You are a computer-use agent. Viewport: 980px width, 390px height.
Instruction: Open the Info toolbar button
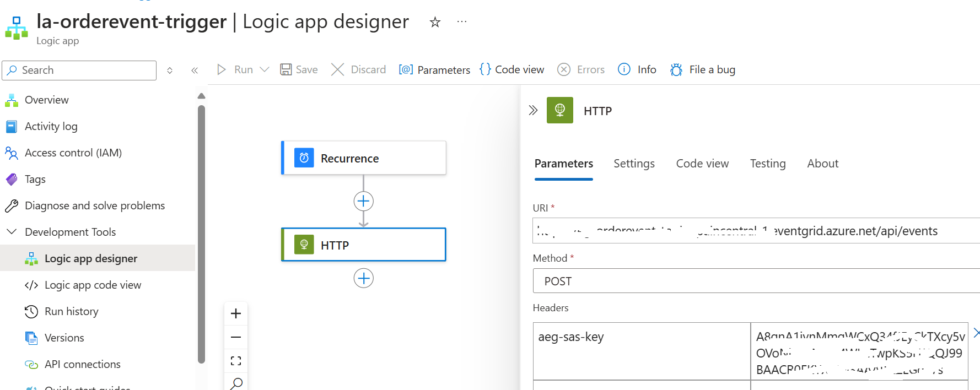(637, 69)
